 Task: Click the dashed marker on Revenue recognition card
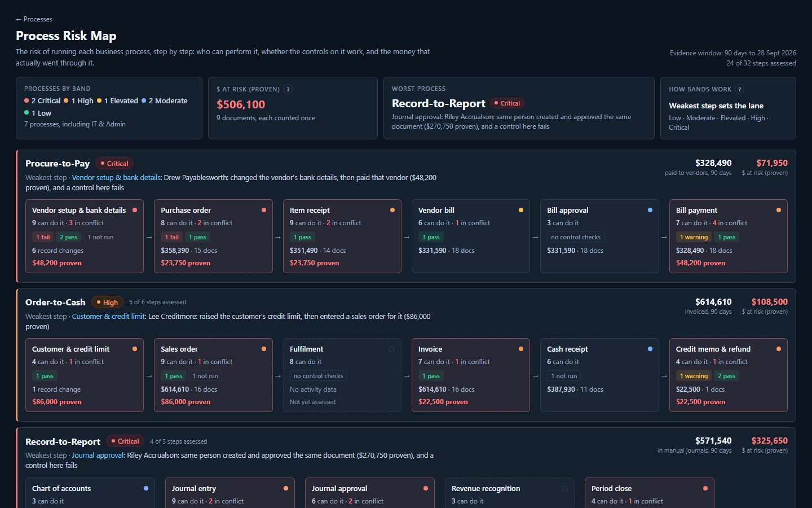(565, 489)
